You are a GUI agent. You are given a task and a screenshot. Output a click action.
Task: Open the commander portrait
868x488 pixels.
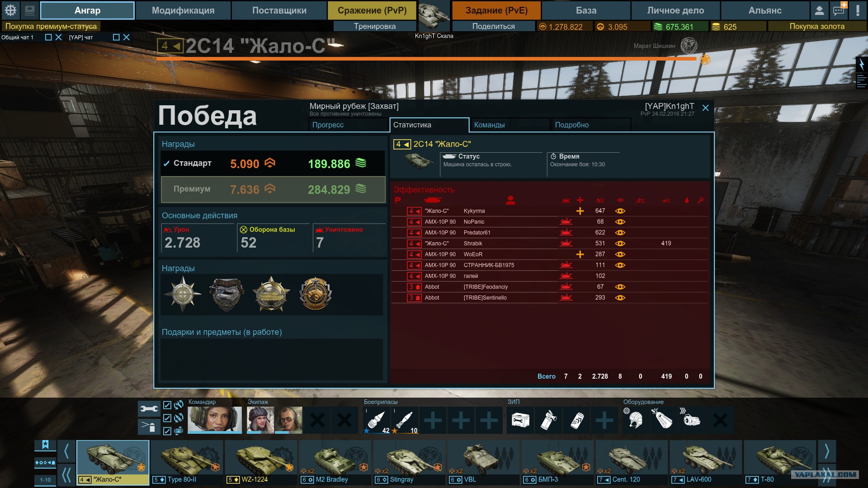215,420
